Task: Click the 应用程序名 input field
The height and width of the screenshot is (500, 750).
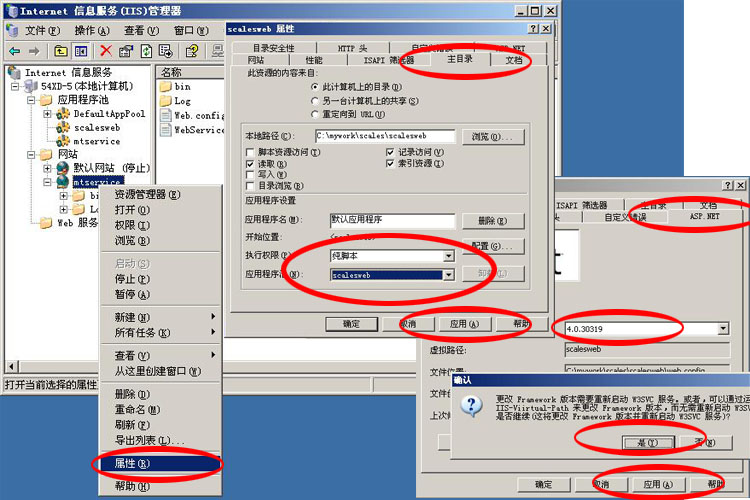Action: tap(392, 220)
